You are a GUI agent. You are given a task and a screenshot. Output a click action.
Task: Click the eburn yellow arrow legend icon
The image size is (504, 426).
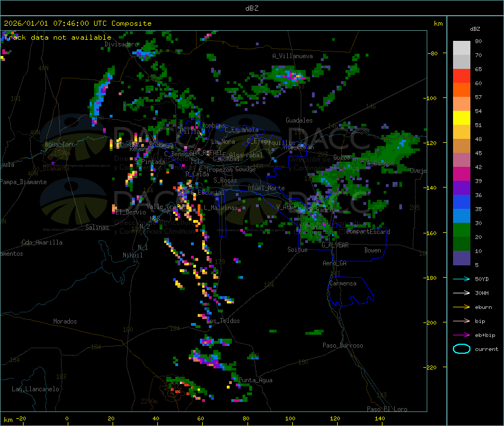461,307
